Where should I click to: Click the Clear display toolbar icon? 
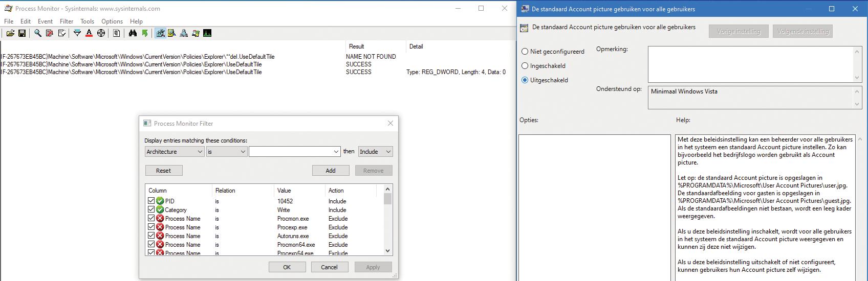tap(62, 33)
